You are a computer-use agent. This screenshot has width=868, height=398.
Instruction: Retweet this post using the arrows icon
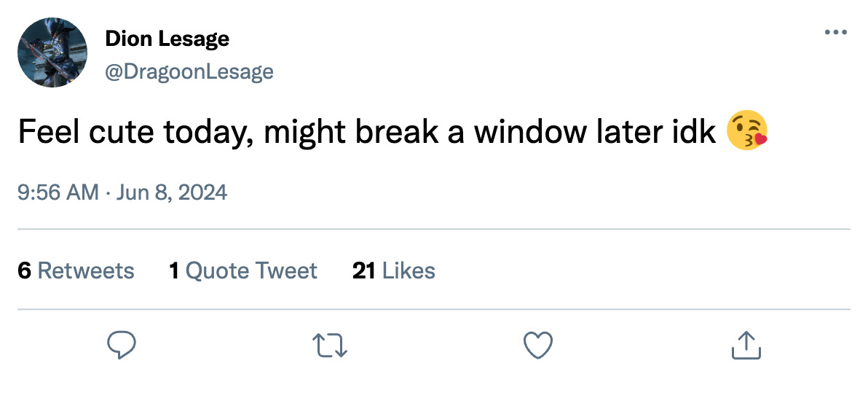coord(329,345)
